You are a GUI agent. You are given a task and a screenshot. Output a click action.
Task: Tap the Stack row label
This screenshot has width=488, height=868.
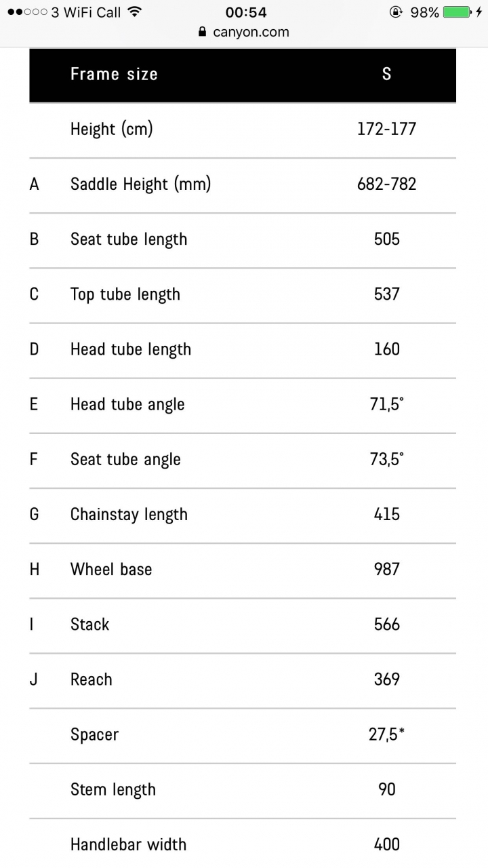(x=89, y=624)
